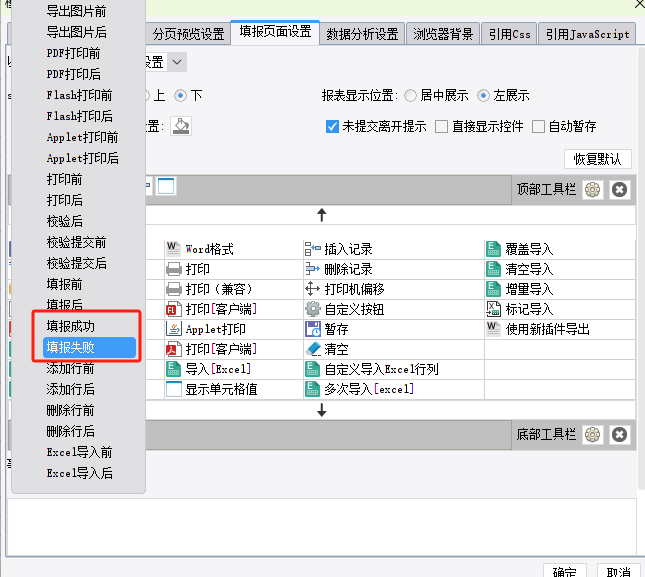Select the 下 radio button
Image resolution: width=645 pixels, height=577 pixels.
(180, 96)
